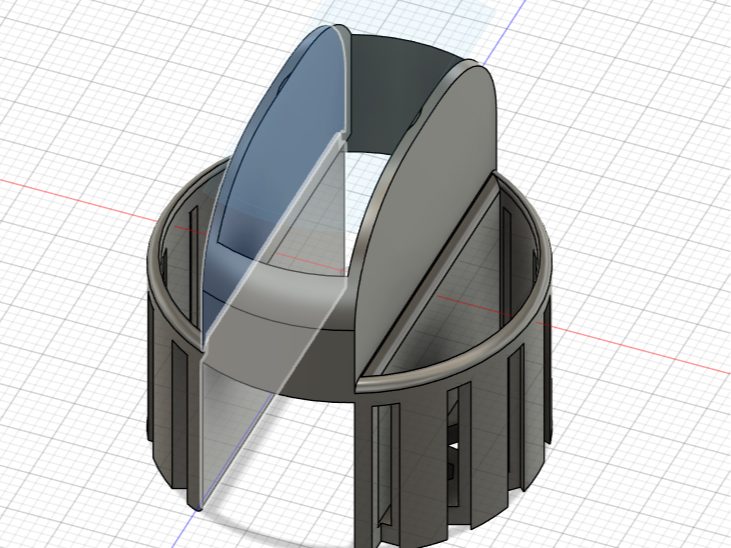This screenshot has height=548, width=731.
Task: Click the blue axis line at bottom left
Action: (186, 527)
